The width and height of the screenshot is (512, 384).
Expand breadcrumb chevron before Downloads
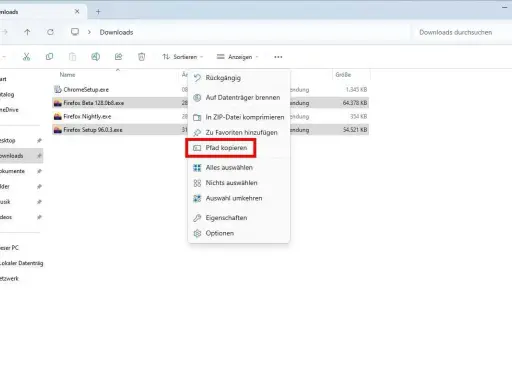[x=89, y=32]
